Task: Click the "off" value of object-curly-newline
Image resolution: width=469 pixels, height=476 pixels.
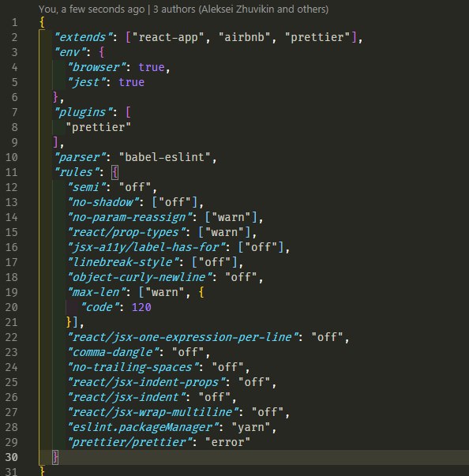Action: coord(241,277)
